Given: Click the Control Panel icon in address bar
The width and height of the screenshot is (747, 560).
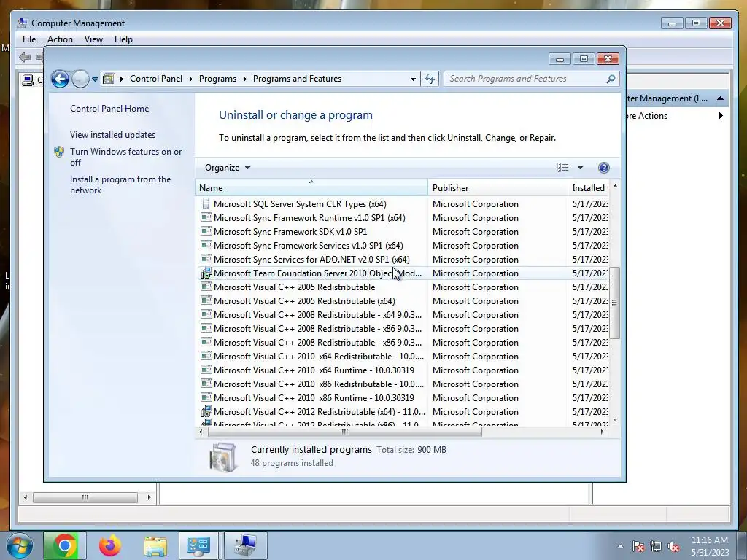Looking at the screenshot, I should (109, 79).
